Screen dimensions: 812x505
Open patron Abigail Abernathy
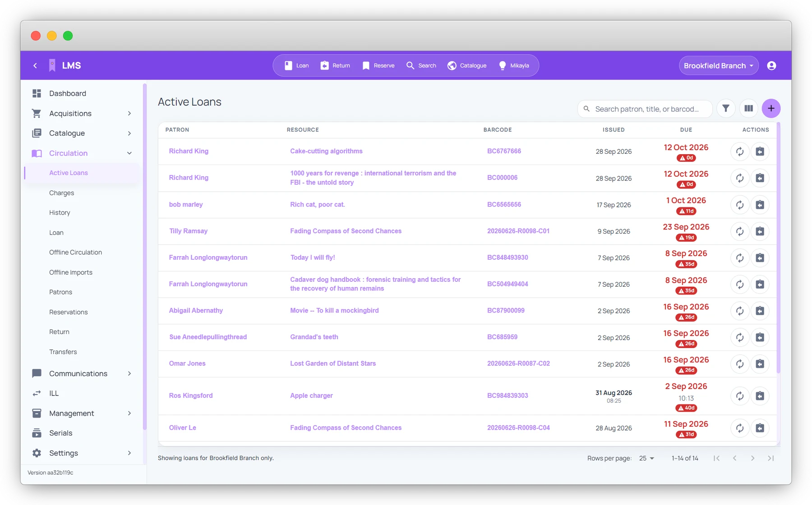(196, 311)
